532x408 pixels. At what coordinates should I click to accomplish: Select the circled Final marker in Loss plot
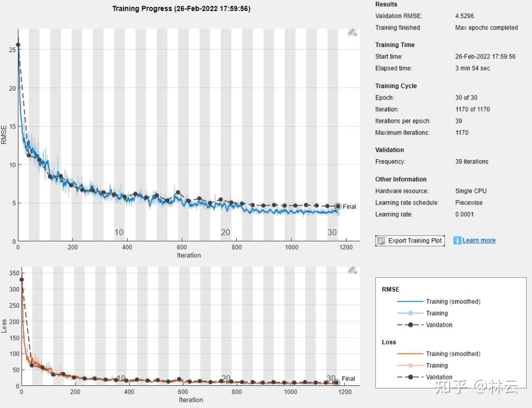click(336, 383)
